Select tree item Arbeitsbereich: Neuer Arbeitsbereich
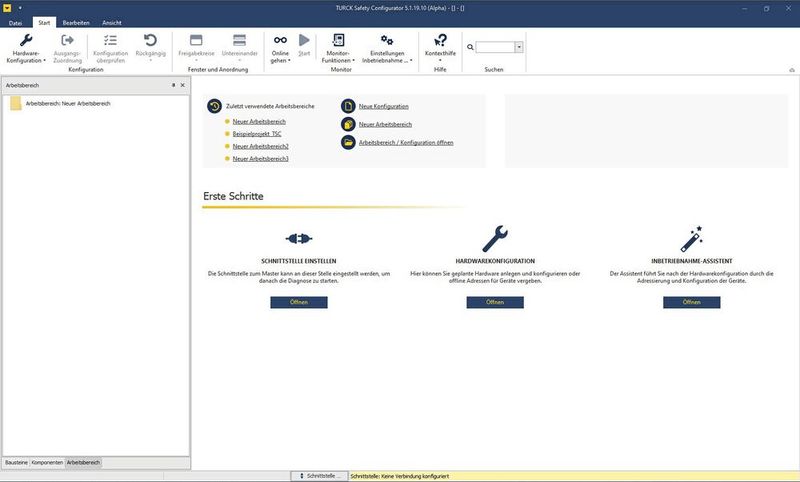The image size is (800, 482). tap(68, 104)
